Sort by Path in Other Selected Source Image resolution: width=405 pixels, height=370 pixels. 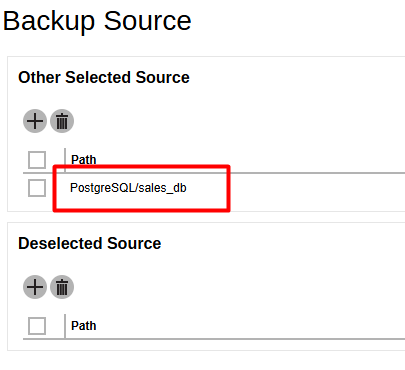coord(84,160)
